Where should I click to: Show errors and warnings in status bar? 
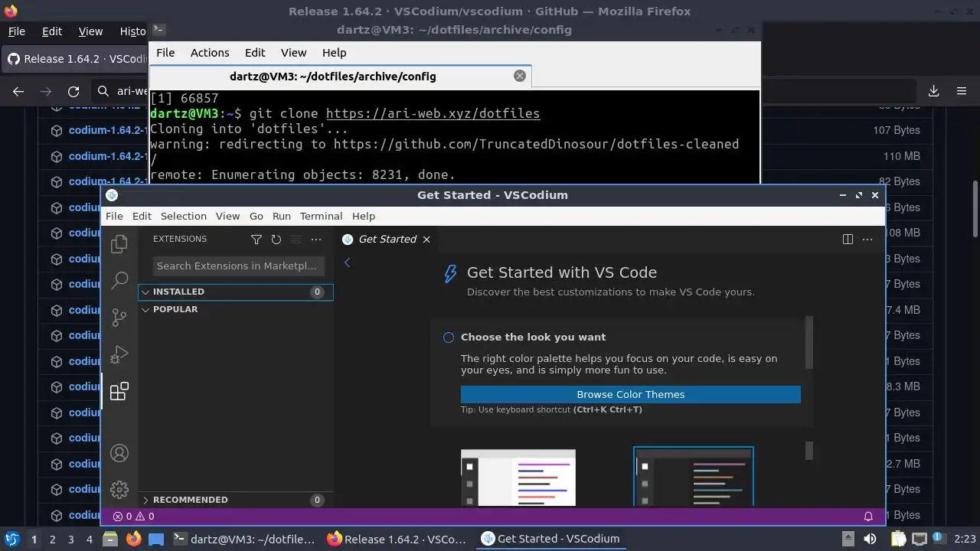[133, 517]
